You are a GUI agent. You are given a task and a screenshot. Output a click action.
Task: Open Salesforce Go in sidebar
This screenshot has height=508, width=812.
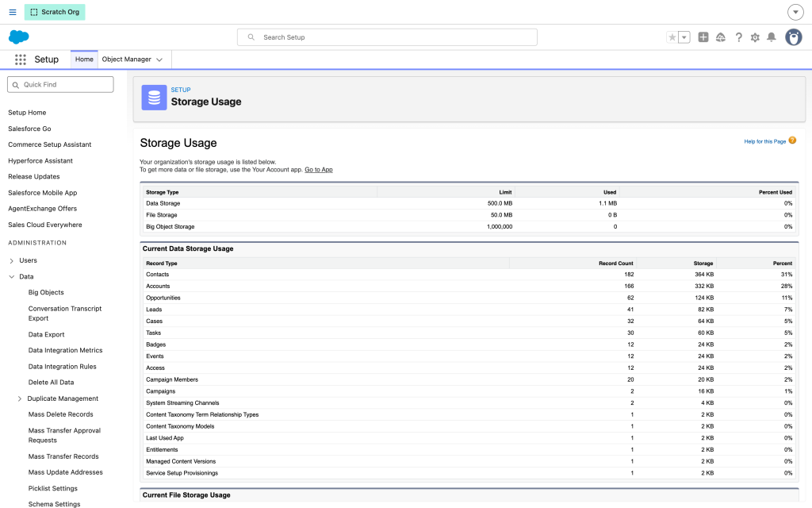pyautogui.click(x=29, y=129)
